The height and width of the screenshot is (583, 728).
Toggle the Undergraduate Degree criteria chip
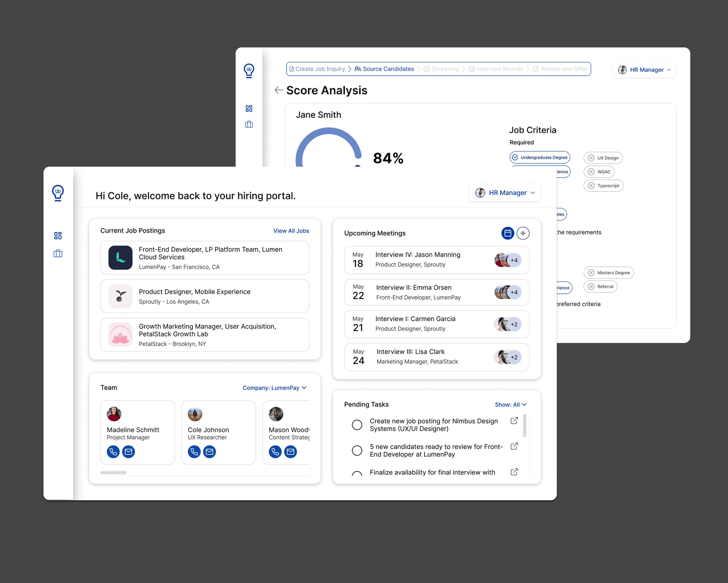(x=540, y=157)
